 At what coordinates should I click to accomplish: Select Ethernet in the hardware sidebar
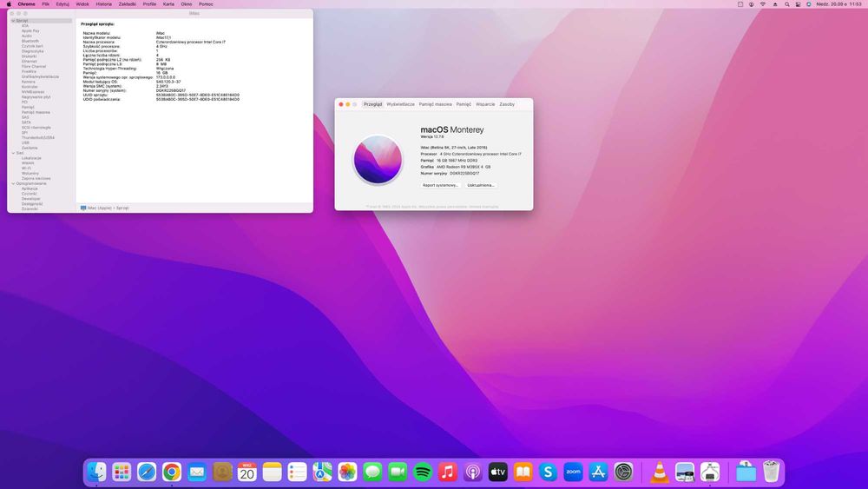[x=30, y=62]
